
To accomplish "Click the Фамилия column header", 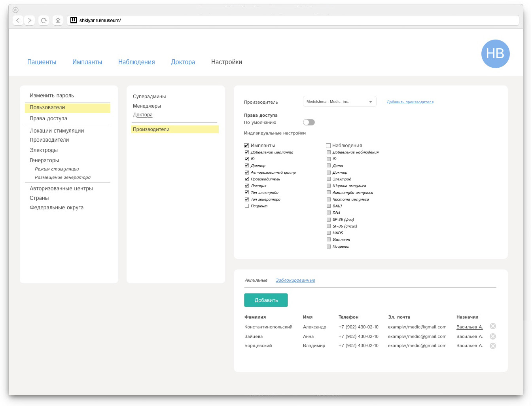I will click(255, 317).
